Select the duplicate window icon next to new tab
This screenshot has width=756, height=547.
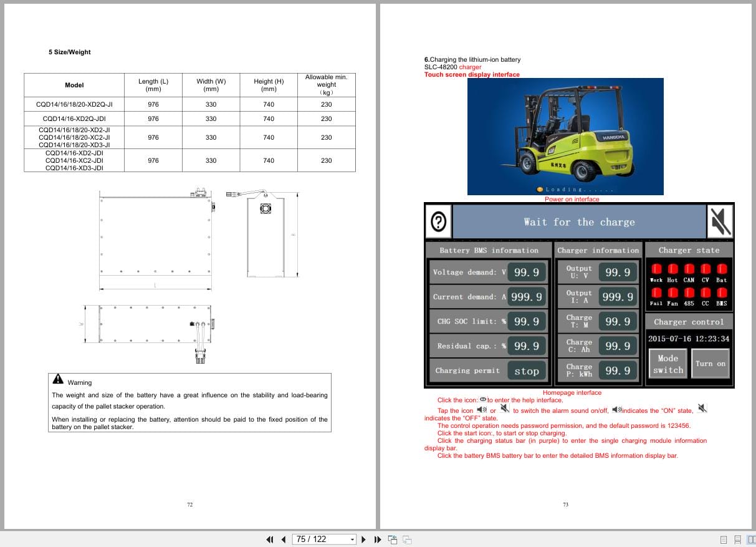tap(406, 539)
